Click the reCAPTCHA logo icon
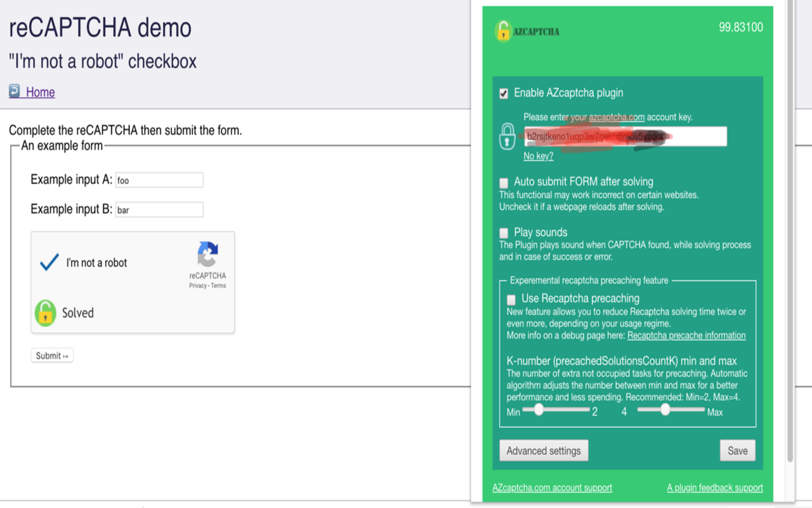 pyautogui.click(x=207, y=255)
